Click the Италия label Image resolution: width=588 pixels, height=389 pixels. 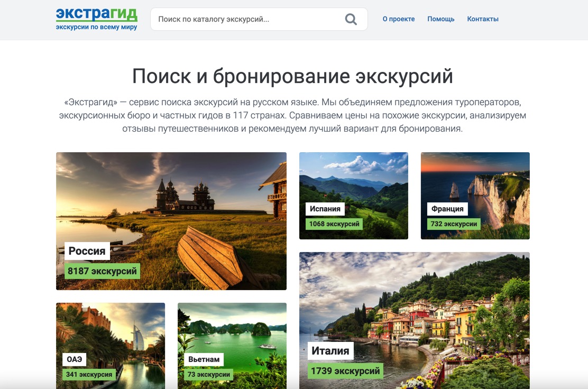point(330,351)
